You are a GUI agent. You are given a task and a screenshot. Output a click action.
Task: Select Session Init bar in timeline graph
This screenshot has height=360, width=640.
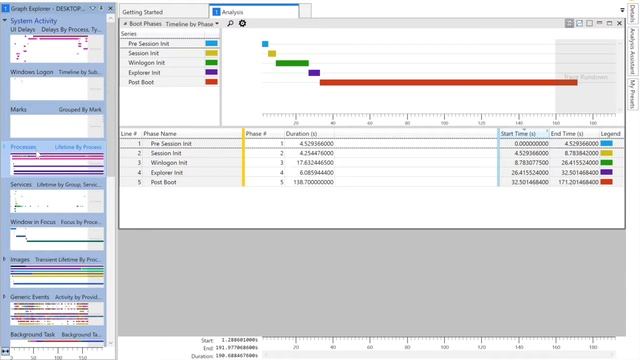(x=272, y=53)
